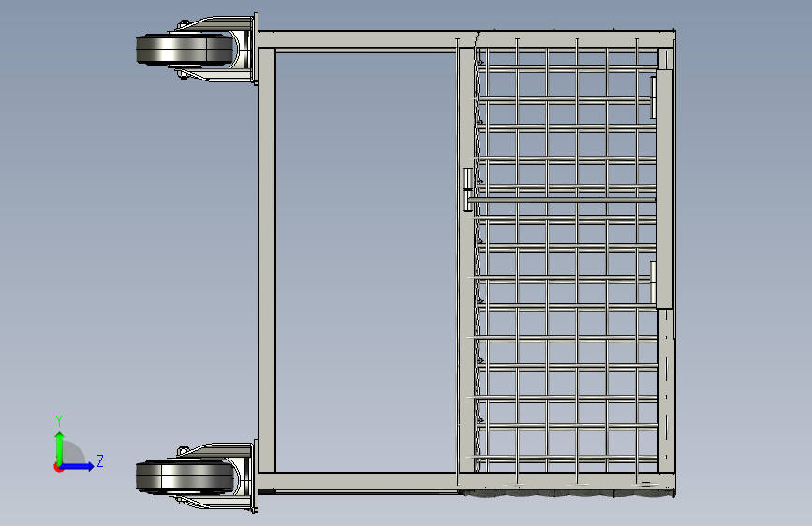The width and height of the screenshot is (812, 526).
Task: Click the blue Z axis arrow of the triad
Action: (x=78, y=466)
